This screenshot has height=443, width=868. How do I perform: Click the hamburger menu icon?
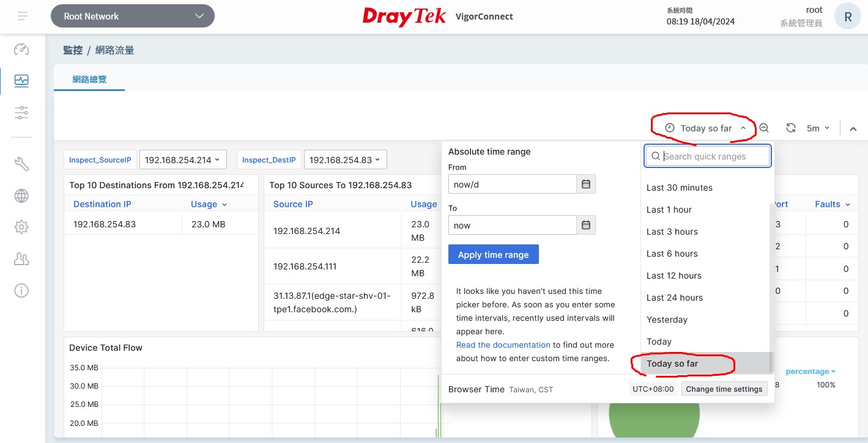click(23, 16)
